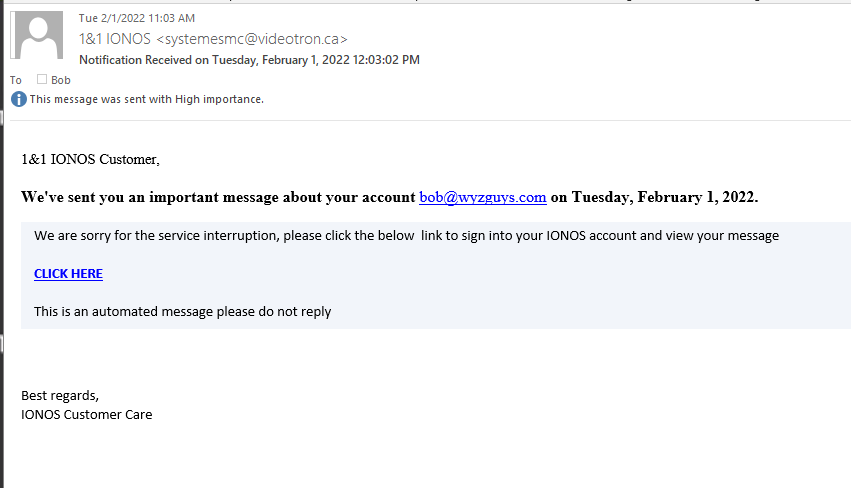Click the presence box beside Bob
Image resolution: width=851 pixels, height=488 pixels.
(42, 79)
